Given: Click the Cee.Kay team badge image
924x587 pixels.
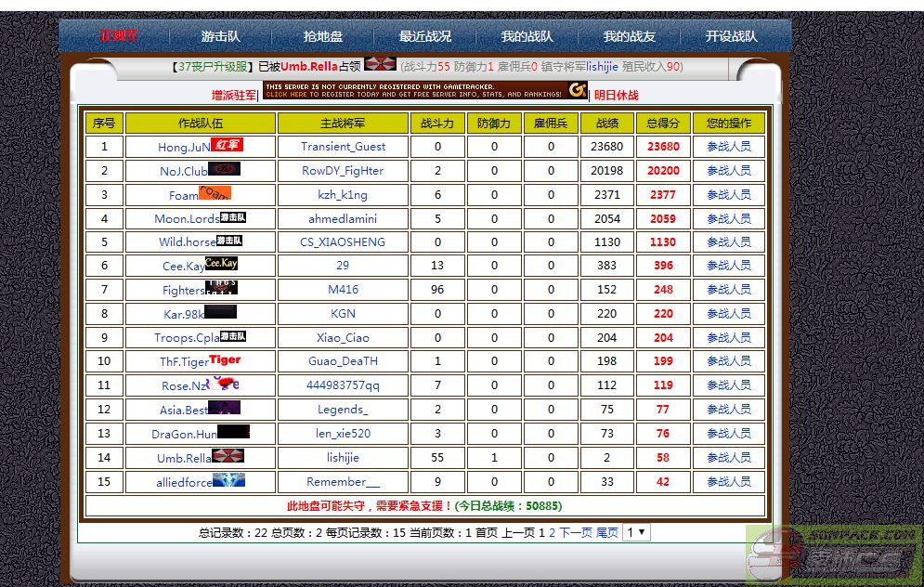Looking at the screenshot, I should coord(221,264).
